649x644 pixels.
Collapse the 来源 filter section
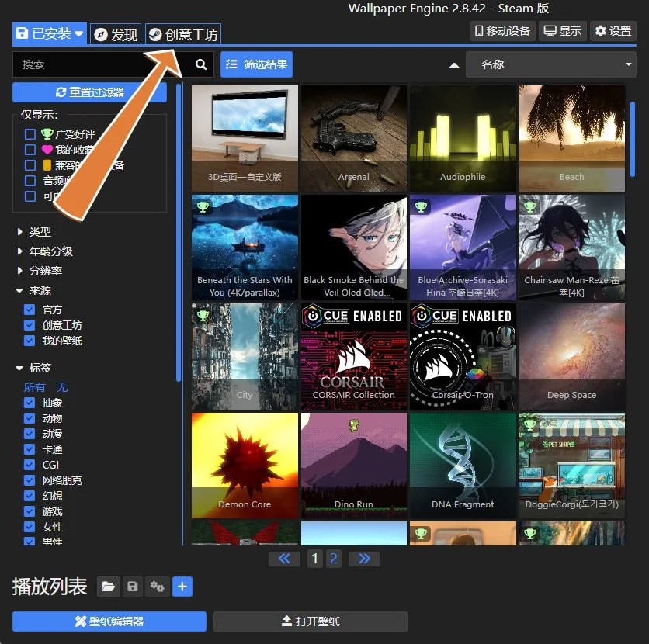[x=34, y=290]
